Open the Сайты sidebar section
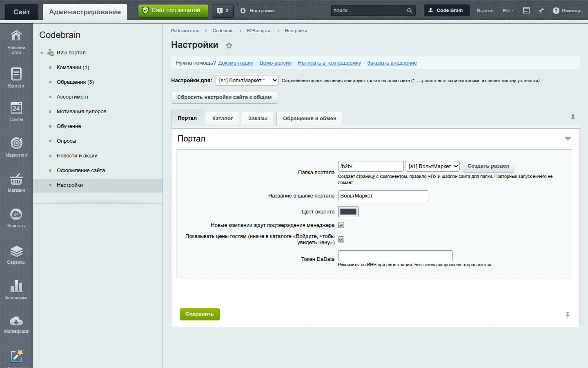 coord(16,112)
